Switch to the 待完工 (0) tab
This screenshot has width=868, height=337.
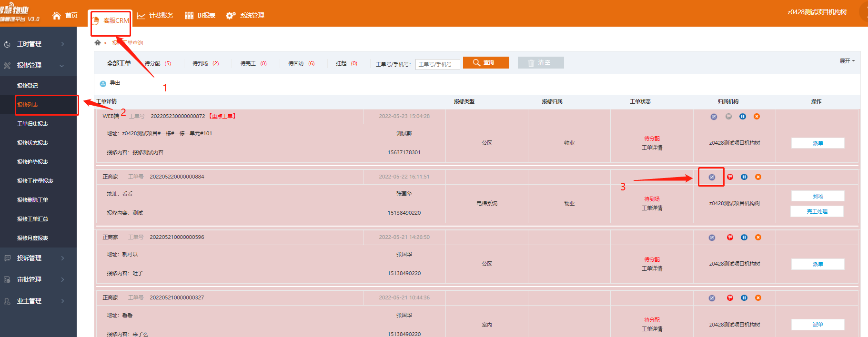(x=253, y=63)
